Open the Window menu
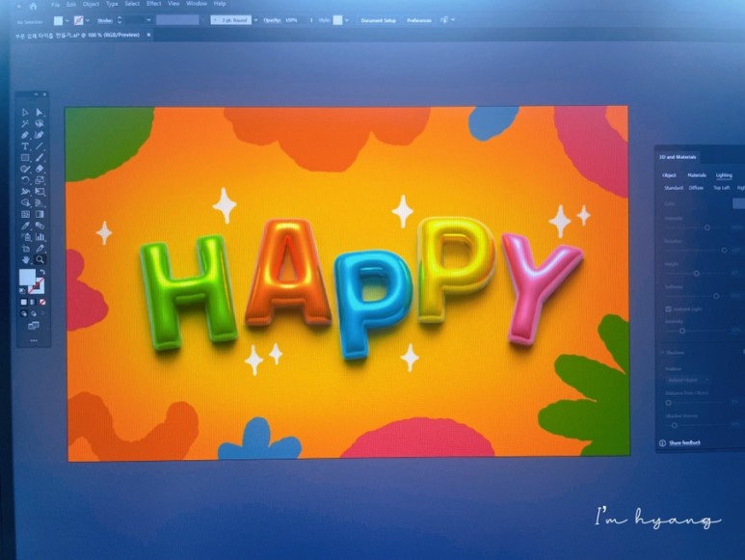The width and height of the screenshot is (745, 560). tap(197, 4)
